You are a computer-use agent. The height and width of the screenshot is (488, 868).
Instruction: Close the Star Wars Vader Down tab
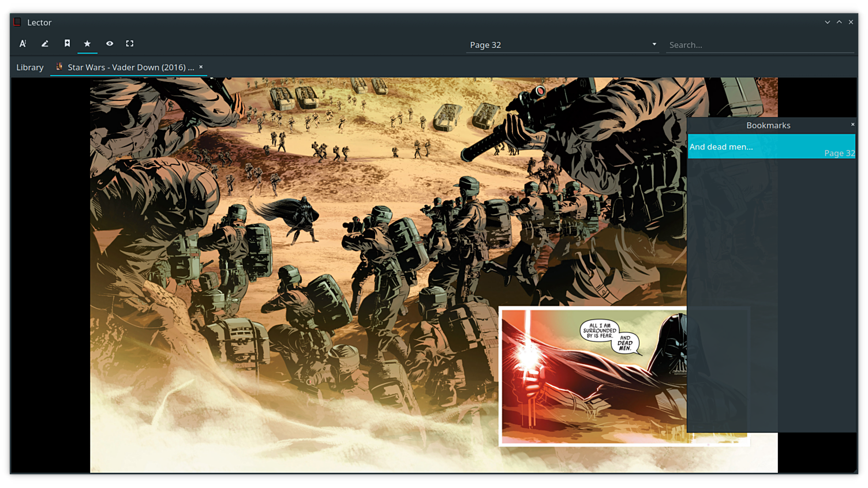(x=201, y=67)
